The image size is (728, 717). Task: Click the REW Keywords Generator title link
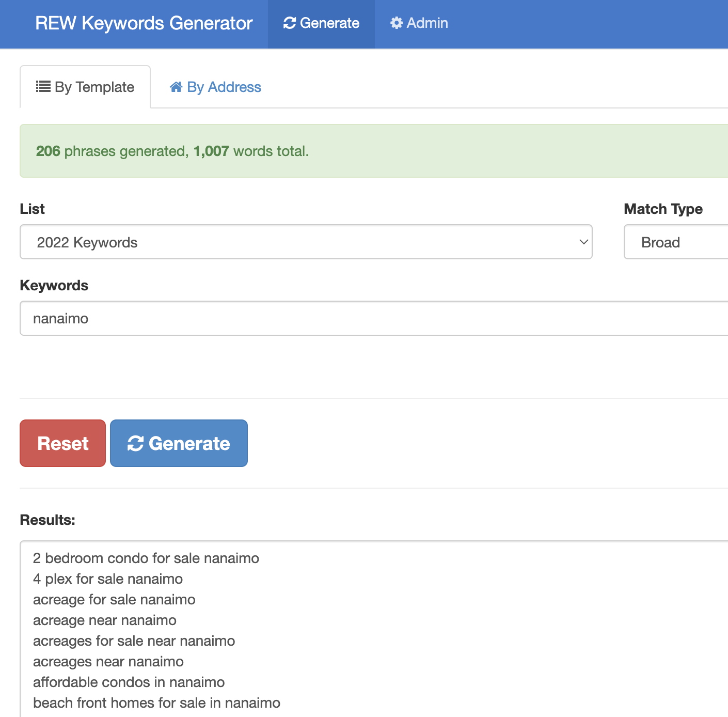pos(144,23)
